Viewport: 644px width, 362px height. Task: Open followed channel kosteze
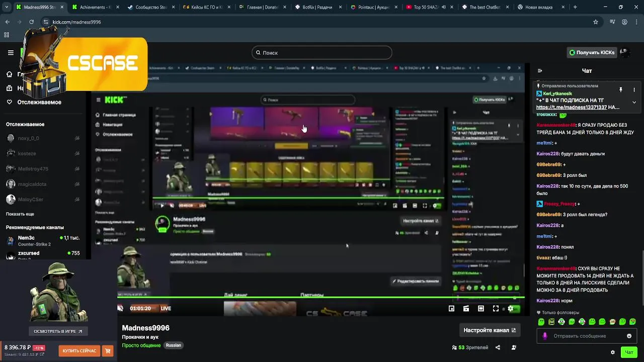(43, 153)
